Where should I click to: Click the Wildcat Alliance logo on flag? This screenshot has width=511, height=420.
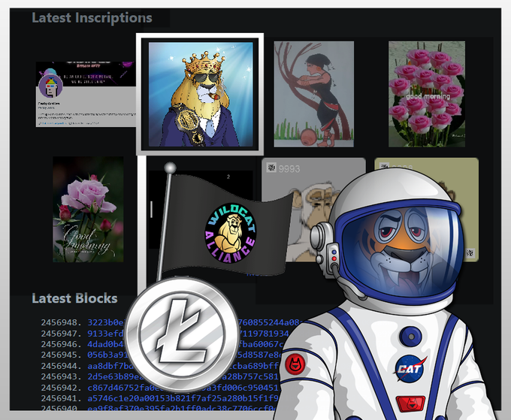(x=231, y=234)
